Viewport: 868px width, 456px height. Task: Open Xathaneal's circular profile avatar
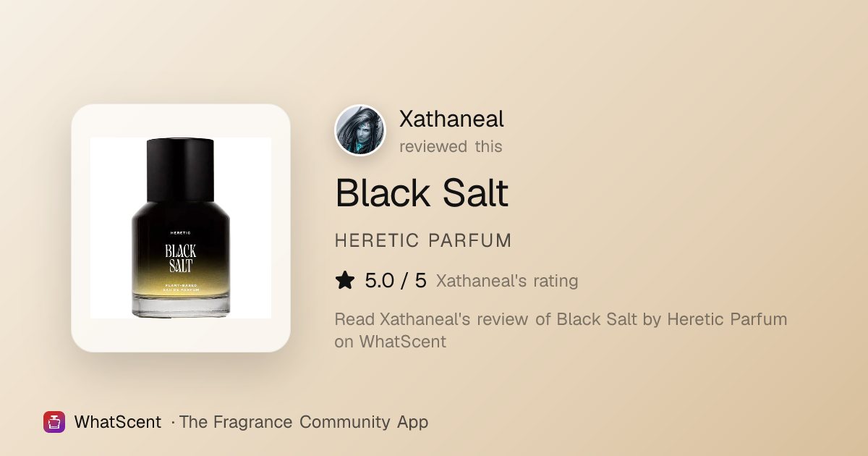pos(360,130)
